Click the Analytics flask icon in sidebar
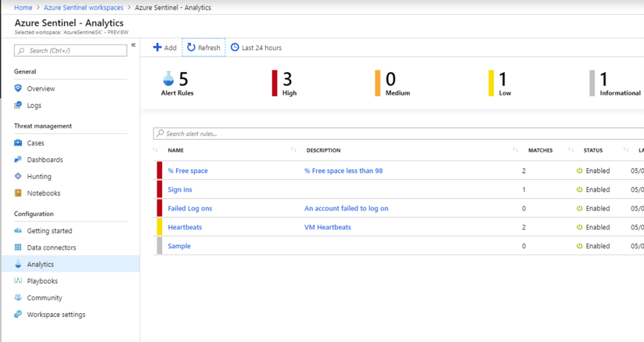The width and height of the screenshot is (644, 342). pos(18,264)
